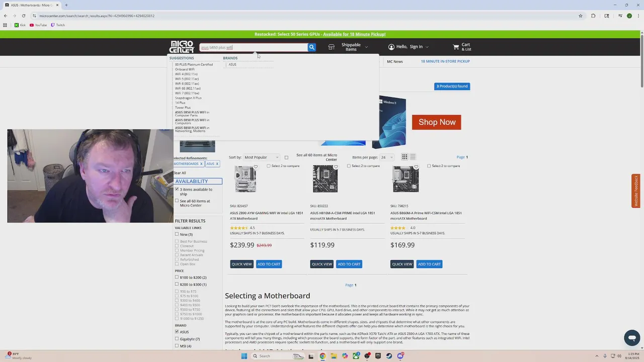The image size is (644, 362).
Task: Open the Items per page dropdown
Action: pos(386,157)
